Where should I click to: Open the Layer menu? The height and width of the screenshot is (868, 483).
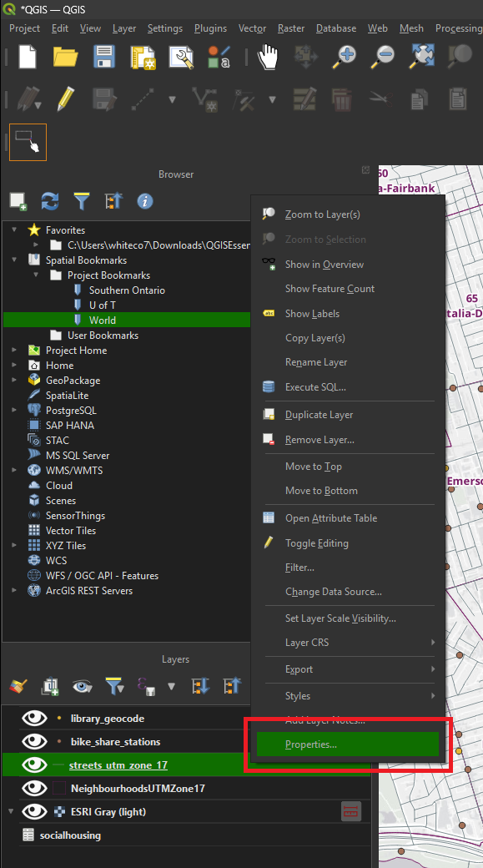pyautogui.click(x=124, y=28)
